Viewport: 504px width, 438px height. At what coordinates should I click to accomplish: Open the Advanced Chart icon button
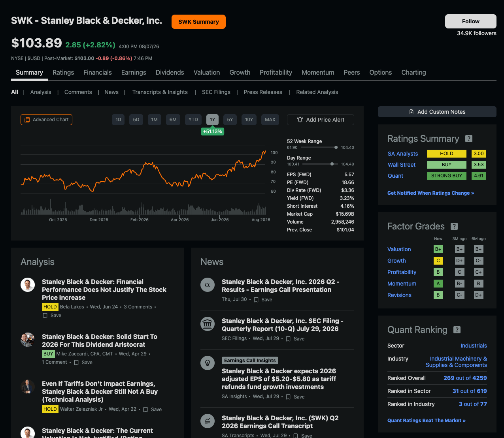click(46, 120)
